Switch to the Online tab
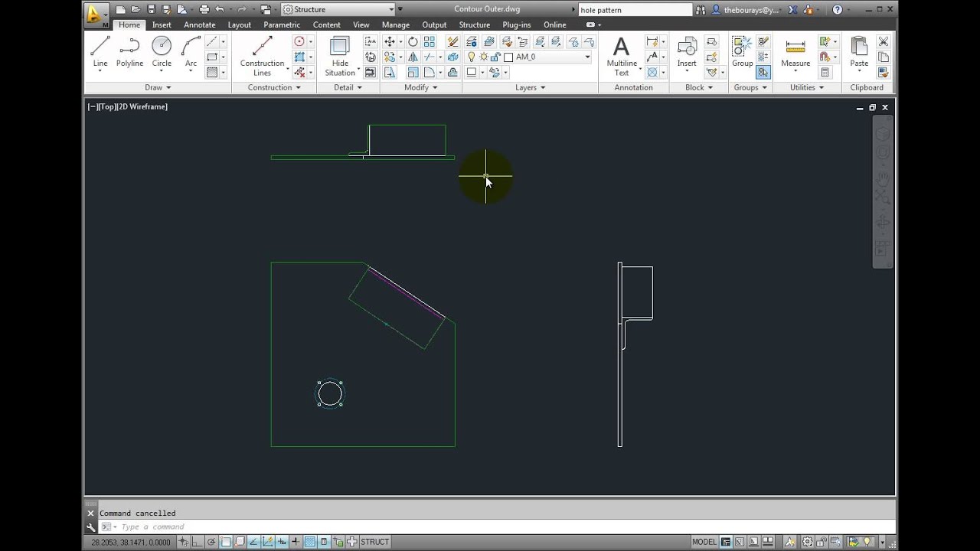980x551 pixels. click(x=555, y=24)
